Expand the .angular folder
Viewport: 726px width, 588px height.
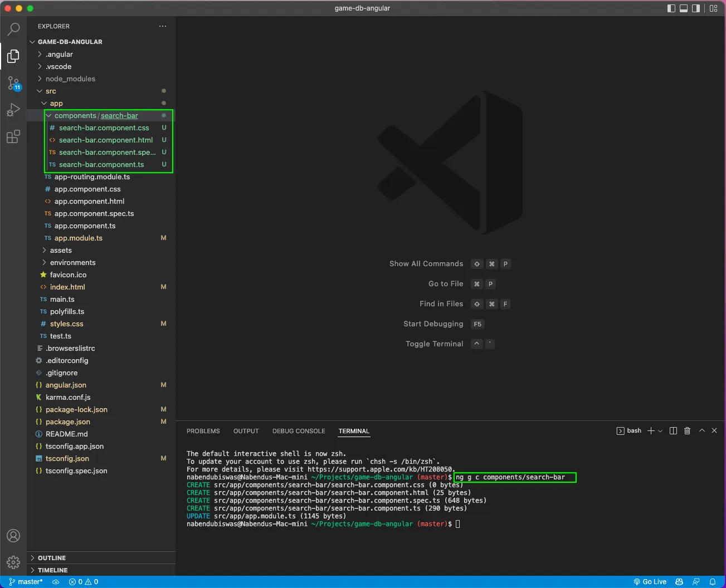point(101,54)
